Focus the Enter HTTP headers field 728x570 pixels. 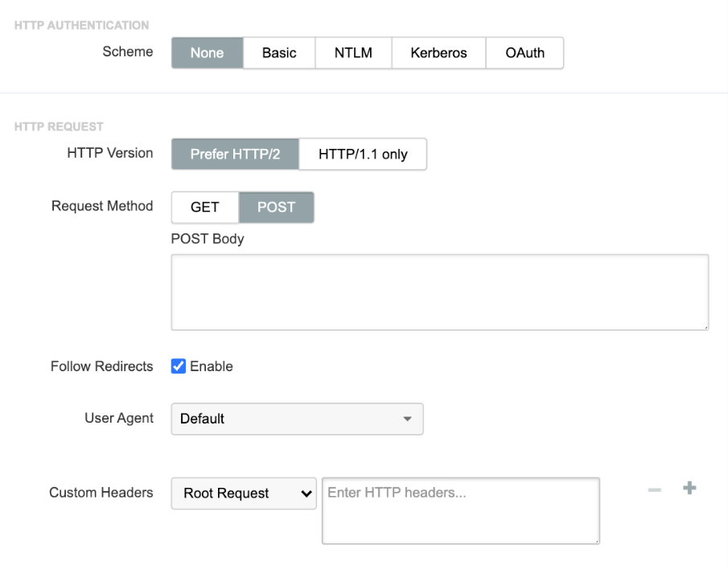coord(460,510)
